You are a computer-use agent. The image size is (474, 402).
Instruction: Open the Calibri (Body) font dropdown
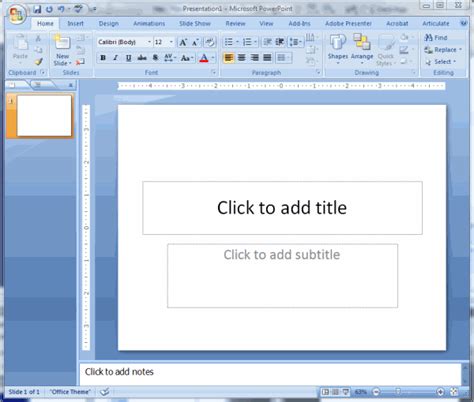point(149,42)
